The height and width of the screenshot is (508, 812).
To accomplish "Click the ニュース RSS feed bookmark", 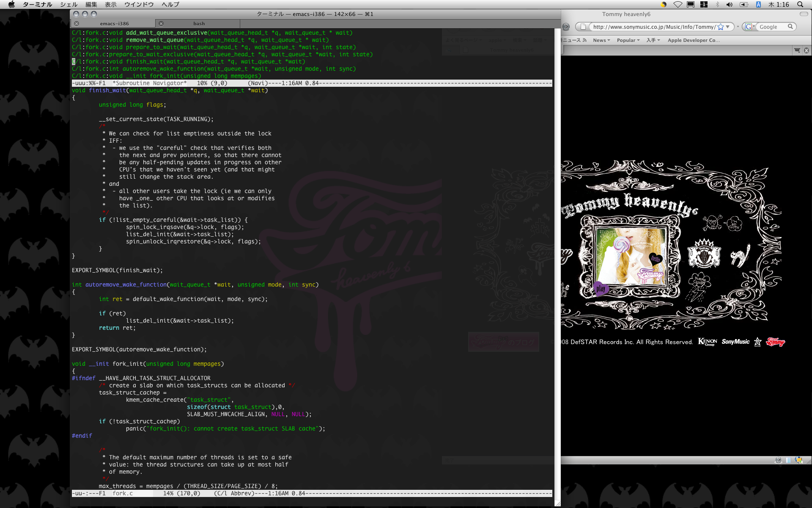I will 574,40.
